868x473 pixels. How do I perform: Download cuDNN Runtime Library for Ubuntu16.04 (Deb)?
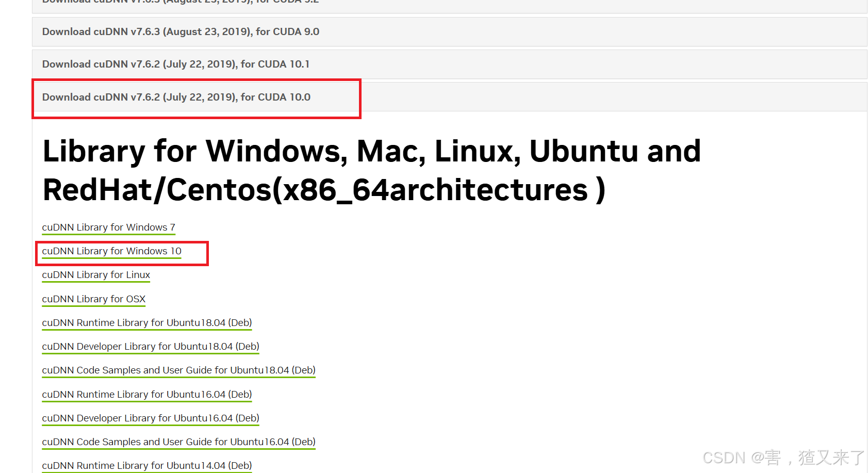tap(146, 395)
